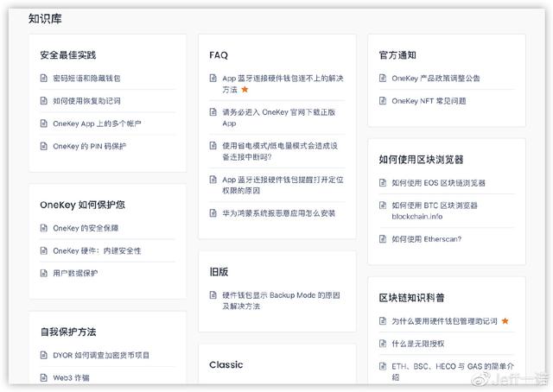The height and width of the screenshot is (392, 553).
Task: Click document icon beside OneKey NFT 常见问题
Action: pyautogui.click(x=383, y=101)
